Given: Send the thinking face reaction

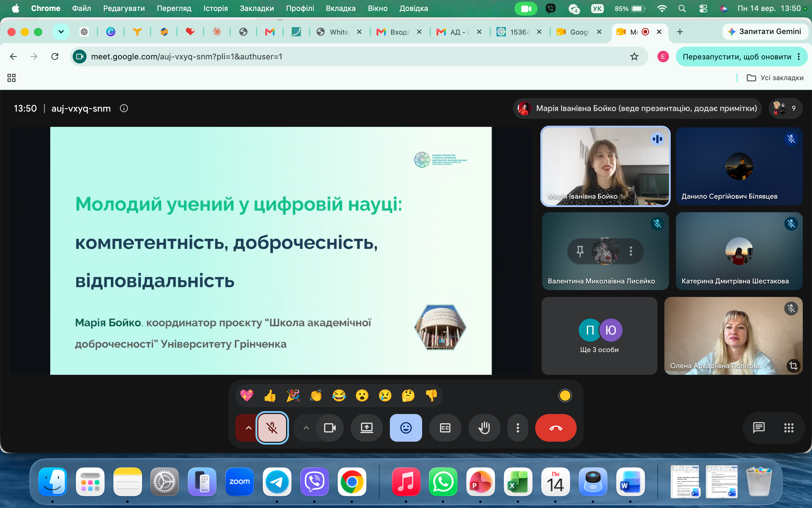Looking at the screenshot, I should [408, 396].
